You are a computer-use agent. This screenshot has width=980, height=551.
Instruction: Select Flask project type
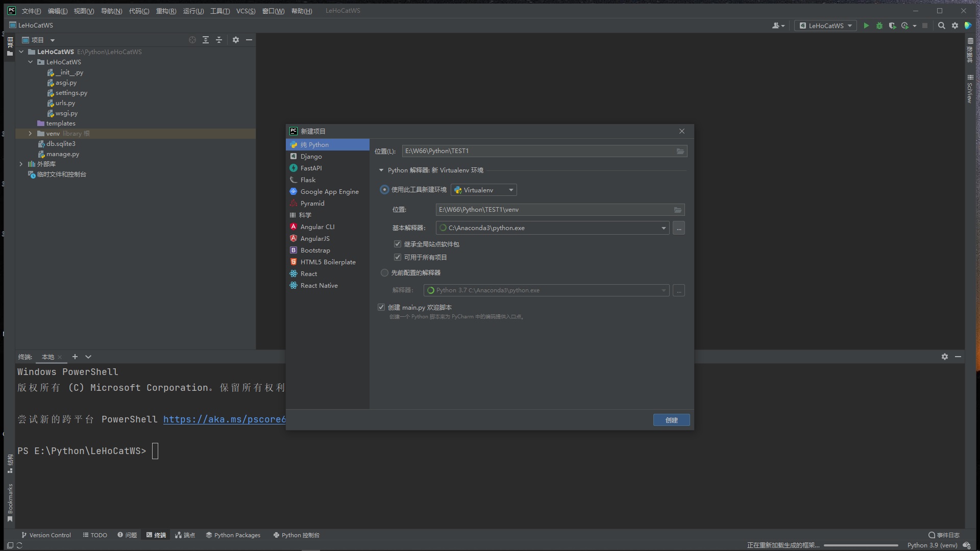328,180
